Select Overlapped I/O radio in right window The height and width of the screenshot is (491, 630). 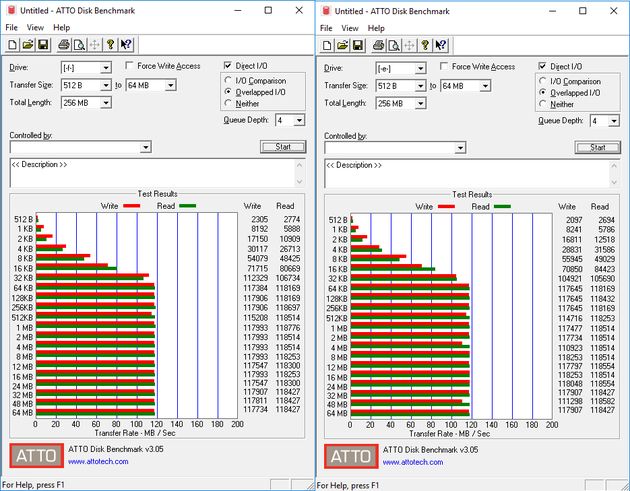coord(543,92)
